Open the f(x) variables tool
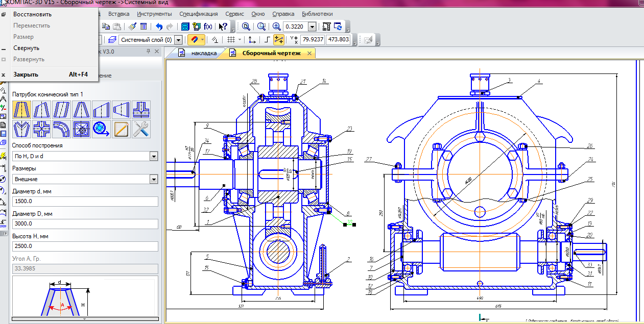This screenshot has width=644, height=324. 208,27
